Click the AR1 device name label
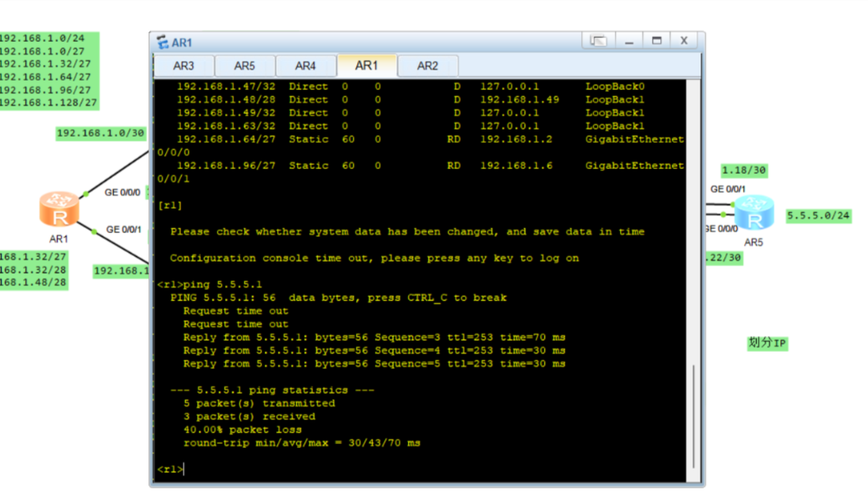Screen dimensions: 868x501 [x=58, y=239]
